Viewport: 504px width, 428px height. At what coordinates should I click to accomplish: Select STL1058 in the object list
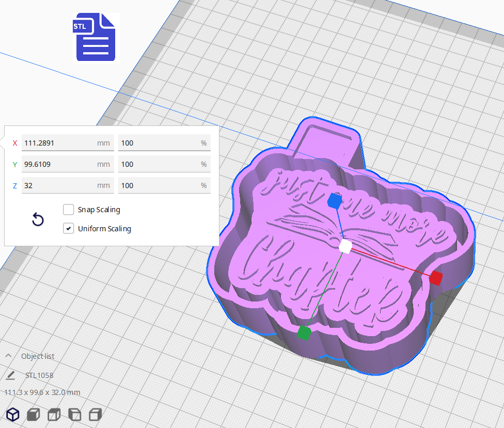pyautogui.click(x=40, y=375)
